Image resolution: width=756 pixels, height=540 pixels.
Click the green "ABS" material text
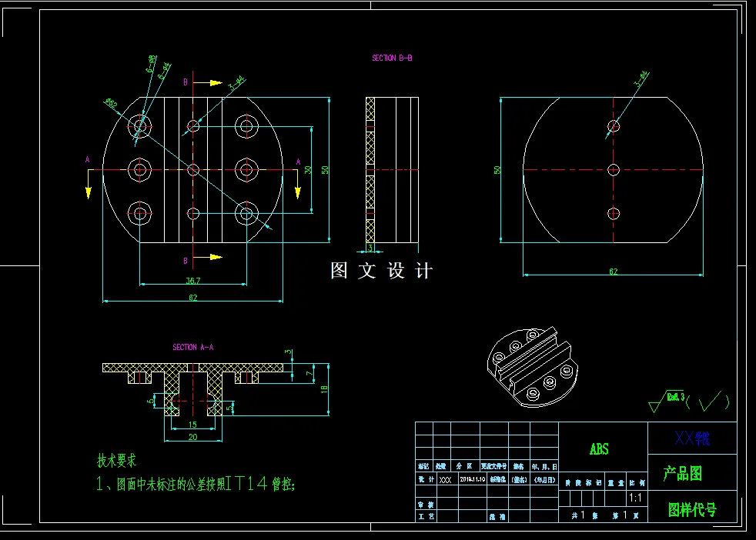(599, 449)
